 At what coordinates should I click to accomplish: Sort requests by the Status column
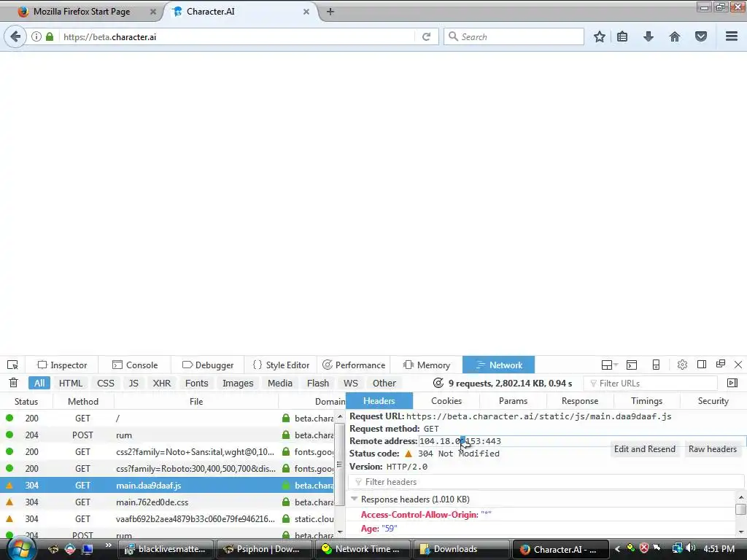coord(26,402)
